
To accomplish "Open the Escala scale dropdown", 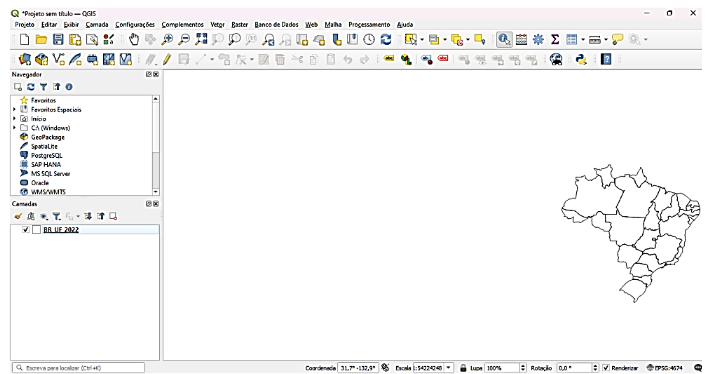I will point(449,368).
